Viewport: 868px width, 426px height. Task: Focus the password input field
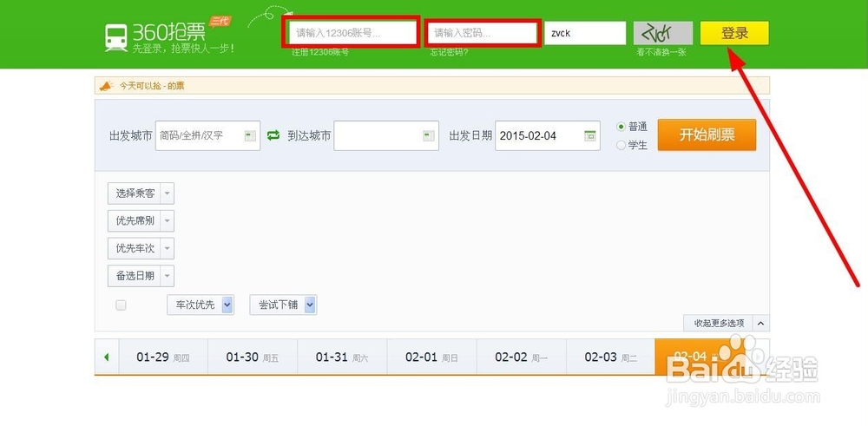482,33
